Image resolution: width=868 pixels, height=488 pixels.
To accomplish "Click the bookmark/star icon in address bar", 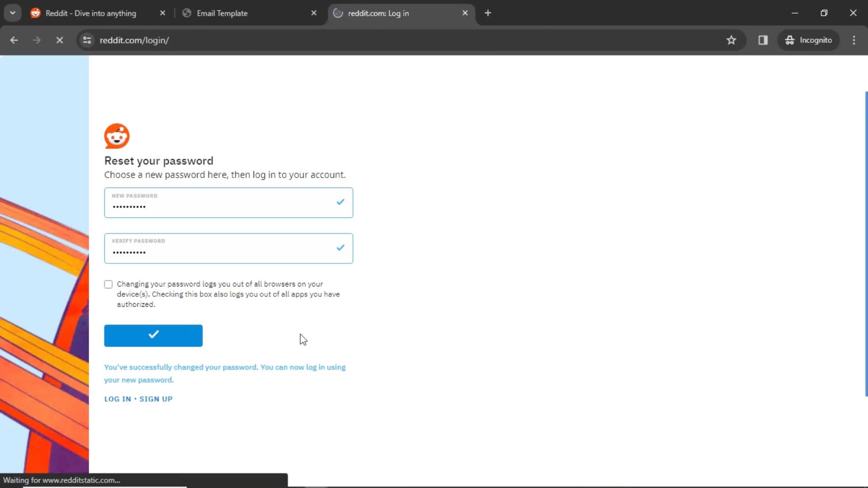I will click(x=731, y=40).
